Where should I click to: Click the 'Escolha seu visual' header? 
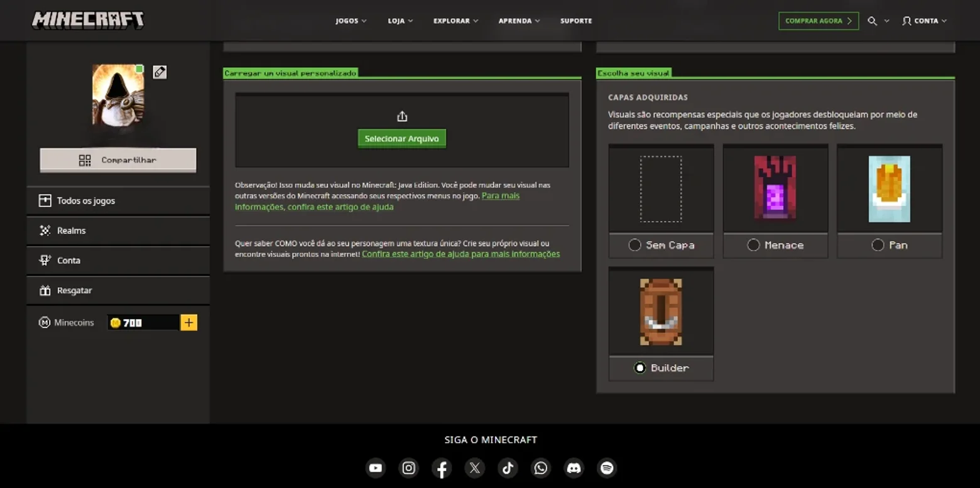[x=633, y=73]
